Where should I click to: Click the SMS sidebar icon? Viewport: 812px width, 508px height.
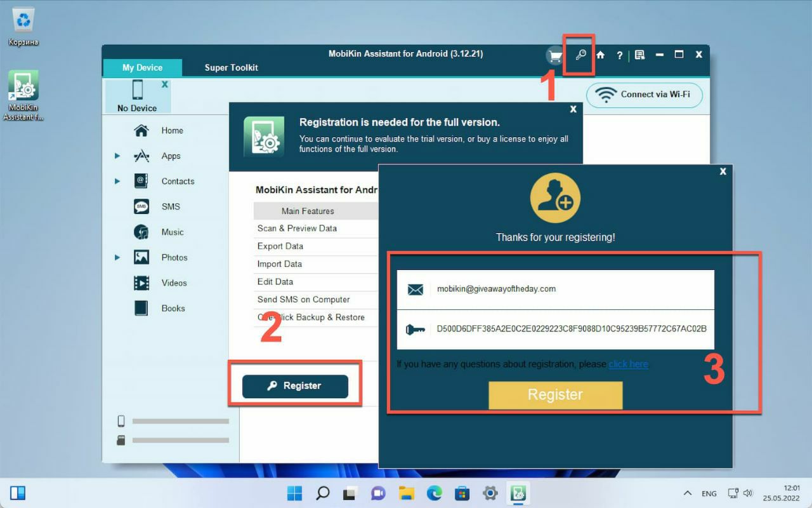click(x=141, y=206)
